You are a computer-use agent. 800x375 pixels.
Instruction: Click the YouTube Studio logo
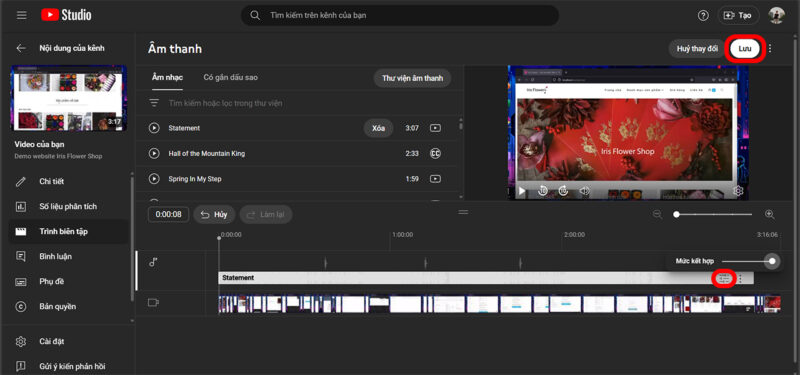tap(66, 15)
